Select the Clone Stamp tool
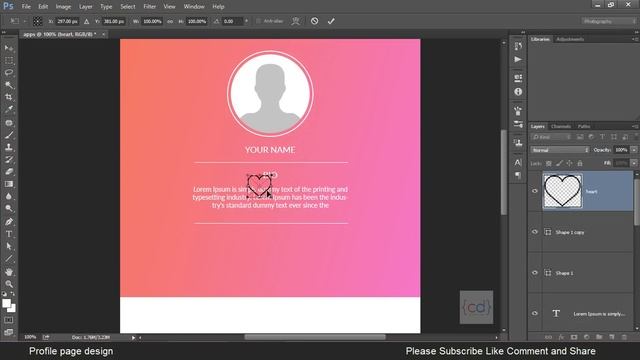Viewport: 640px width, 360px height. (9, 147)
